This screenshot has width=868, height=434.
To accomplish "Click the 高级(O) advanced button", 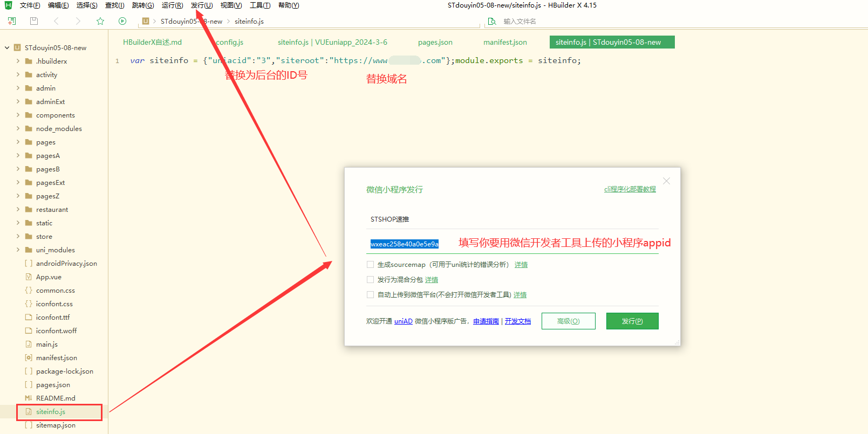I will (569, 321).
